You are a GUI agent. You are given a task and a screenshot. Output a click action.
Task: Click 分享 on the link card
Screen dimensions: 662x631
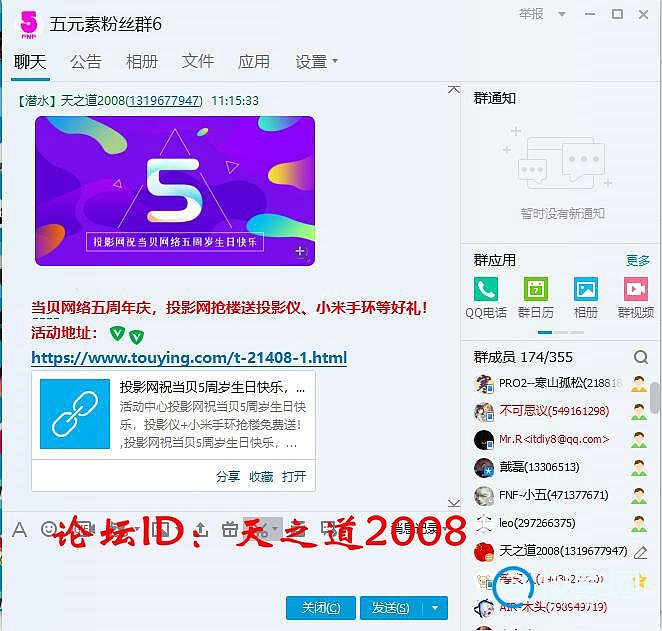point(228,477)
